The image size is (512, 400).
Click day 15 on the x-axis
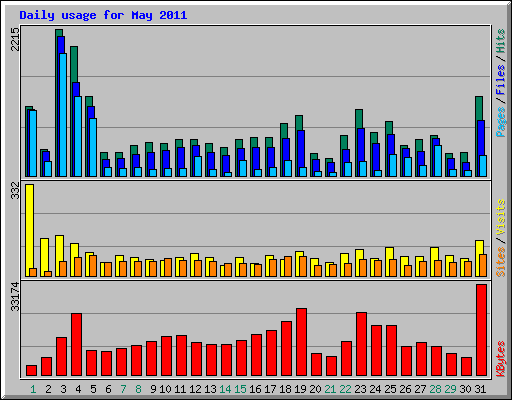(x=240, y=389)
